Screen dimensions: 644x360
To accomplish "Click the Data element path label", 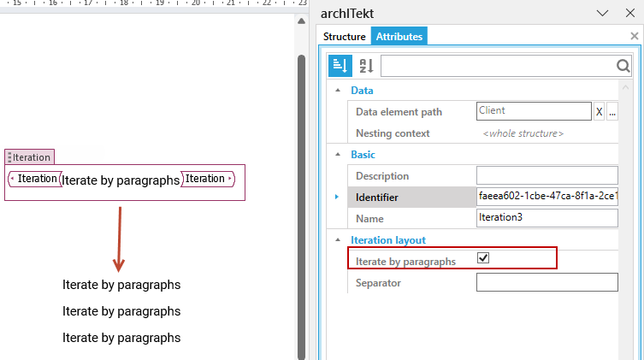I will pyautogui.click(x=399, y=112).
